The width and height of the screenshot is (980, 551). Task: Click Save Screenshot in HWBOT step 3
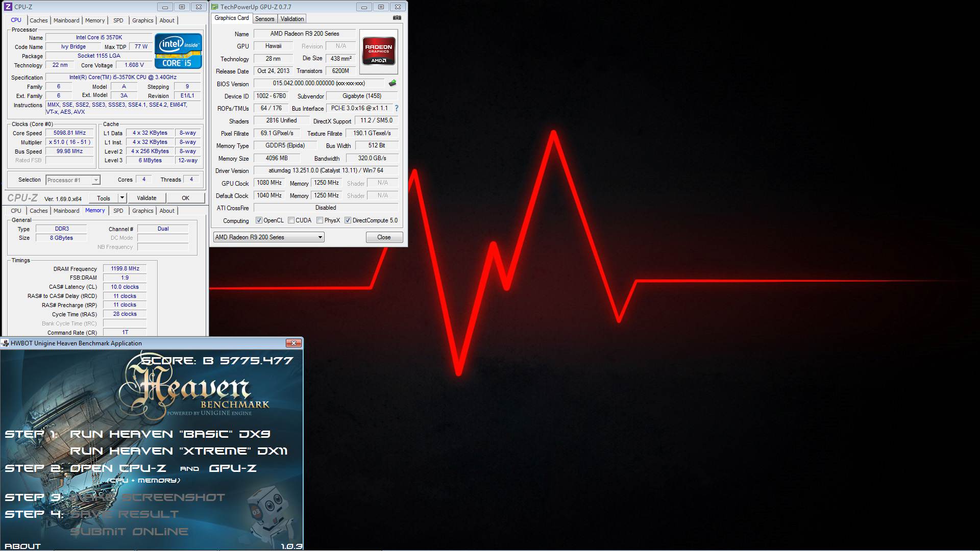coord(148,497)
